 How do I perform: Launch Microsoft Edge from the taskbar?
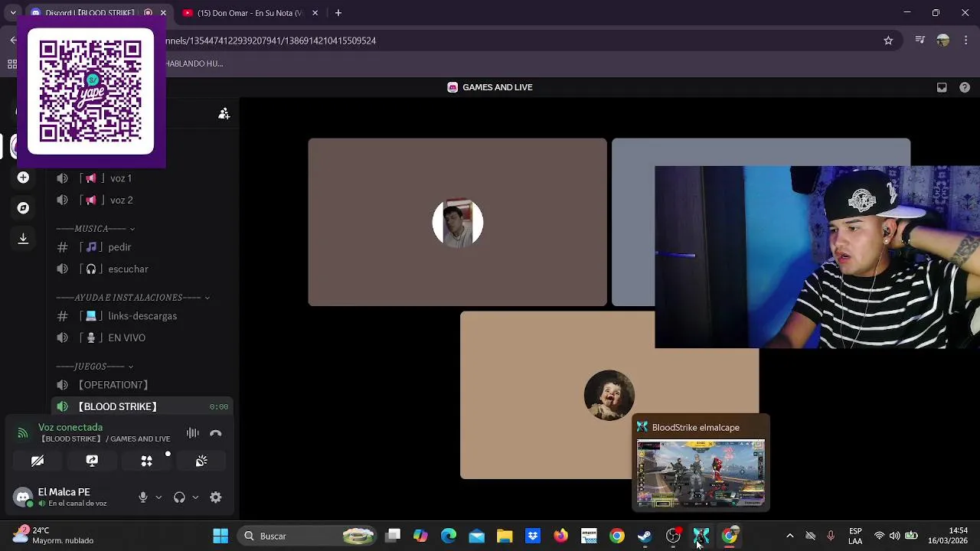(x=449, y=536)
